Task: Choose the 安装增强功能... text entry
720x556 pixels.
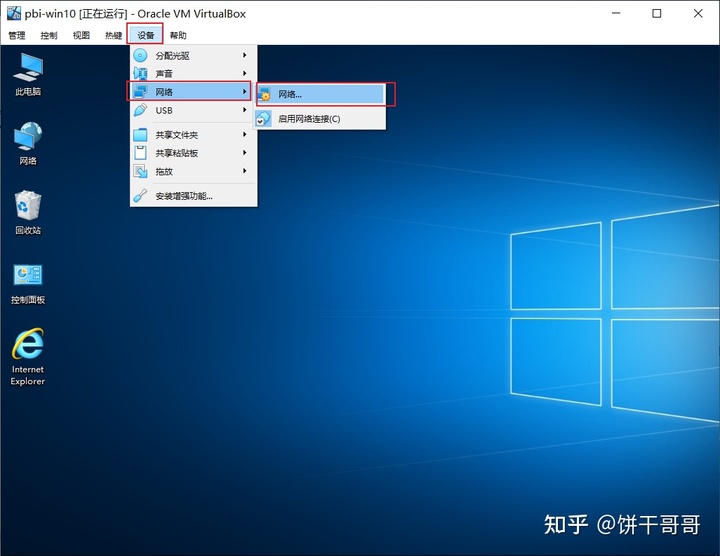Action: [184, 196]
